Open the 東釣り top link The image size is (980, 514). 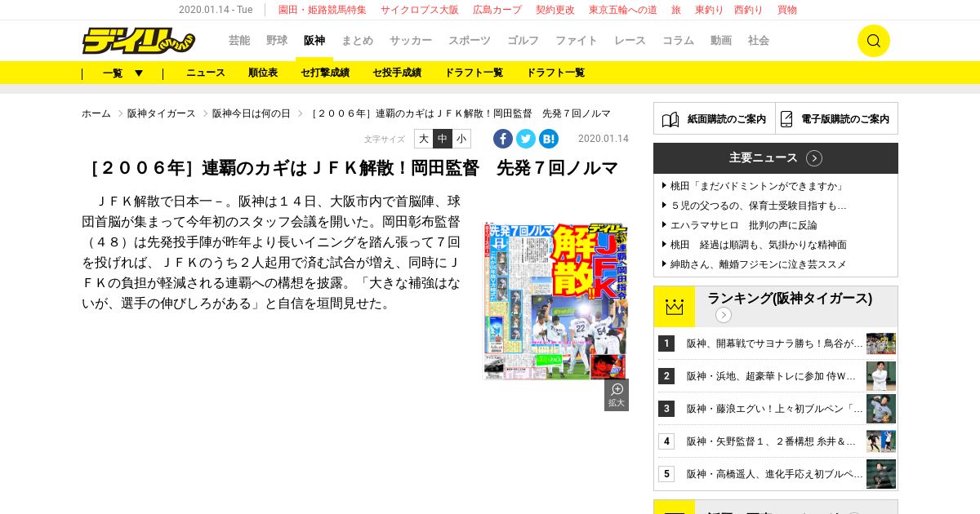point(710,10)
